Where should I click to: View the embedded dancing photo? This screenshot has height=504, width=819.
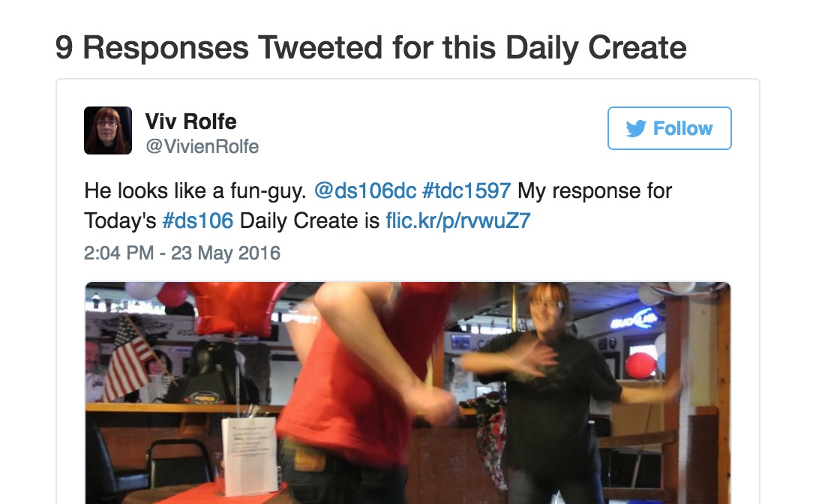(408, 393)
